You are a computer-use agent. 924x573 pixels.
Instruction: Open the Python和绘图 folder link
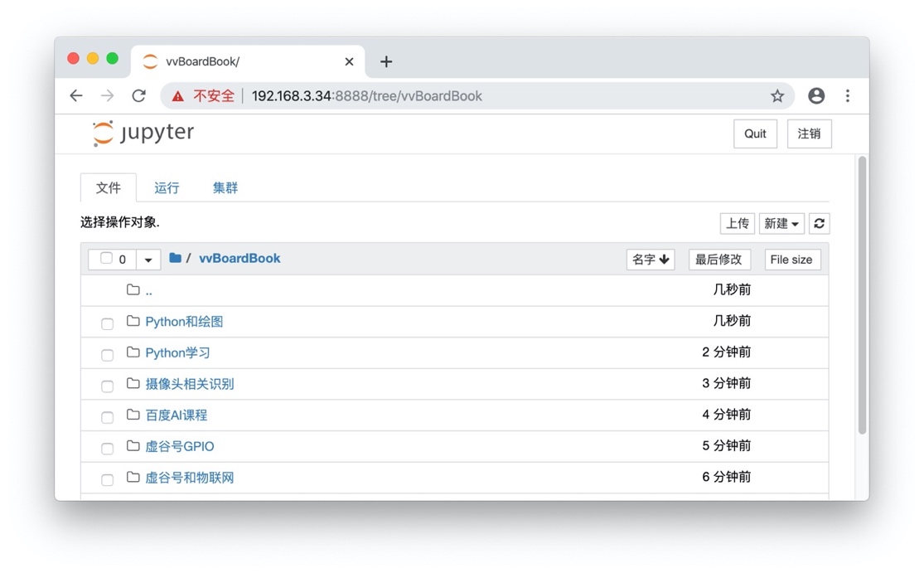184,321
